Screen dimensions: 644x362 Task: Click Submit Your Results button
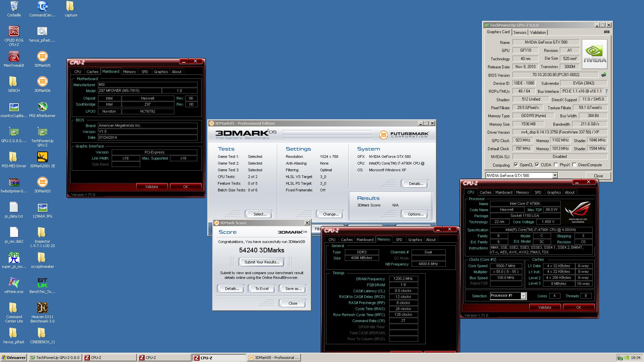click(262, 262)
